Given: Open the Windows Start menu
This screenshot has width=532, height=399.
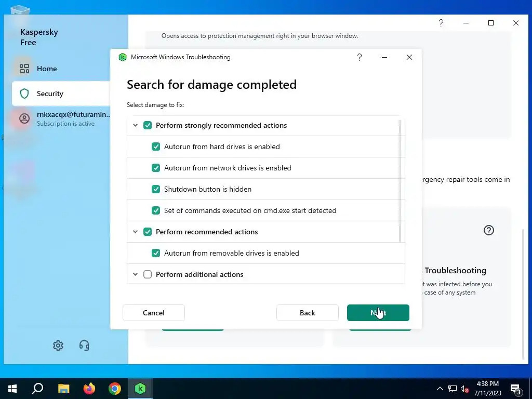Looking at the screenshot, I should [x=12, y=389].
